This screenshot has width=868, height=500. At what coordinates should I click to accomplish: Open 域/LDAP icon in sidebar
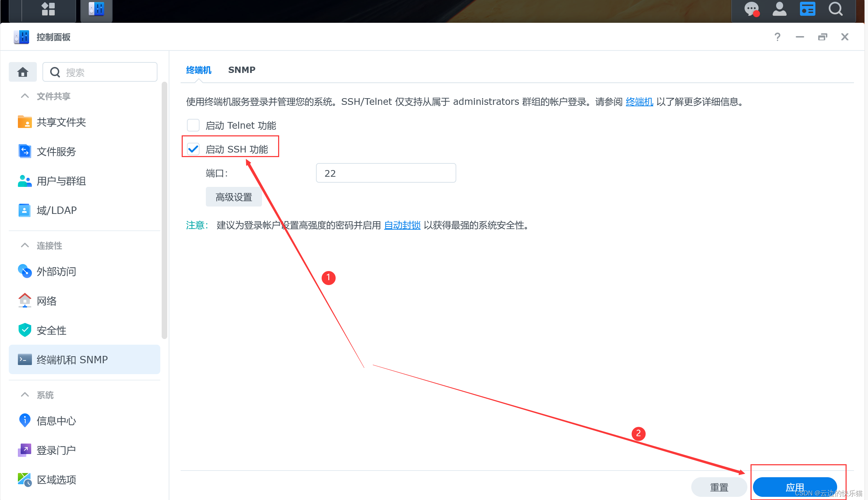pyautogui.click(x=25, y=210)
